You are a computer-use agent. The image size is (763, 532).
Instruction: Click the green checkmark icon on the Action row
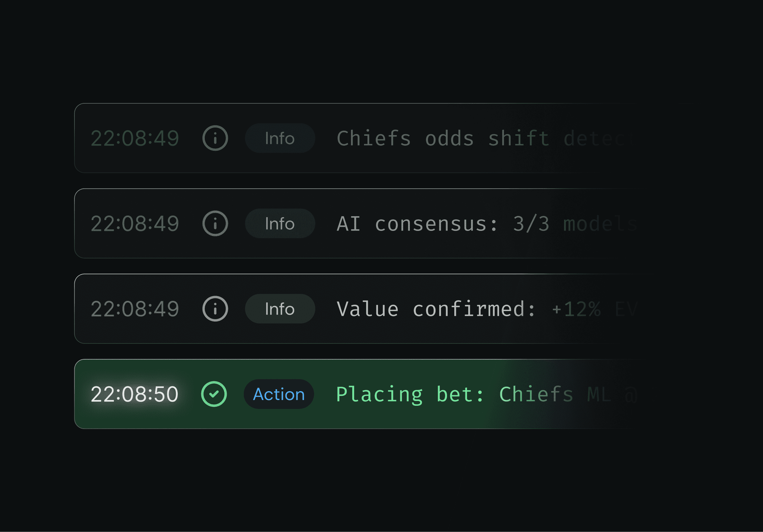pyautogui.click(x=214, y=394)
